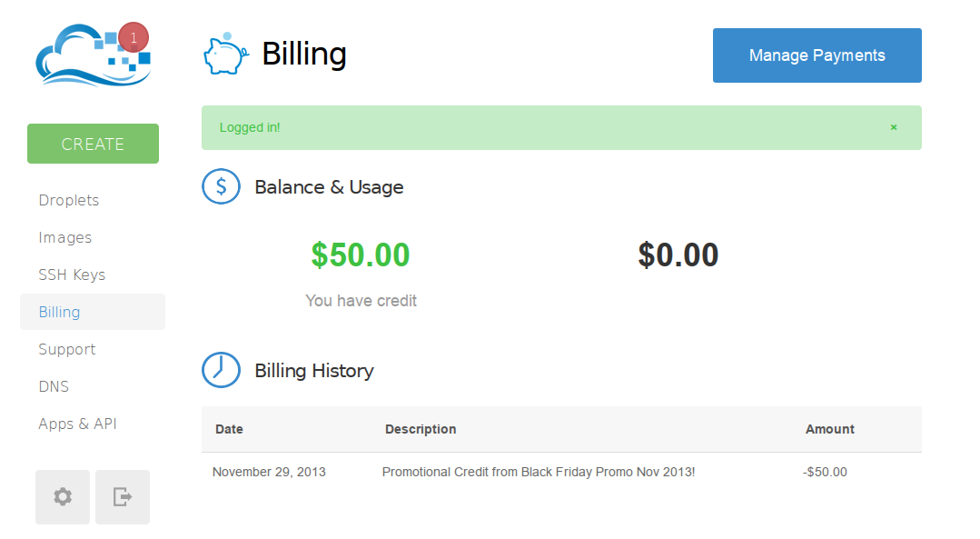Click the clock Billing History icon
Image resolution: width=980 pixels, height=539 pixels.
pyautogui.click(x=222, y=370)
